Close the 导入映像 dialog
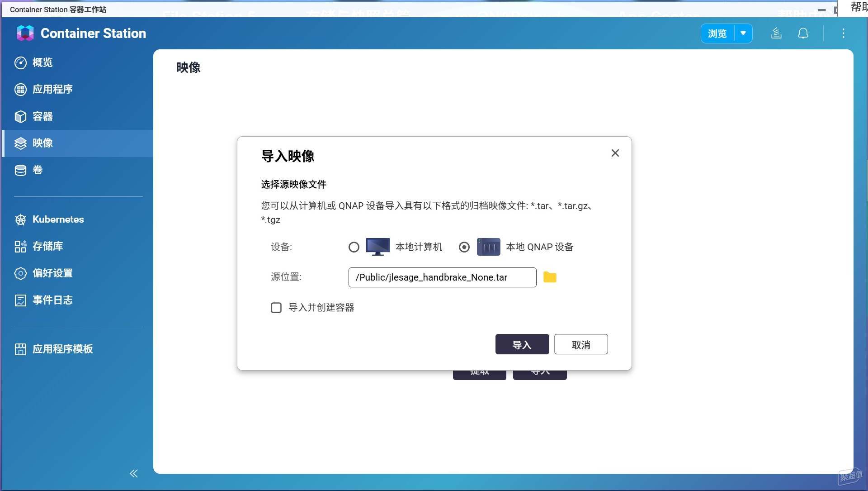 tap(615, 153)
